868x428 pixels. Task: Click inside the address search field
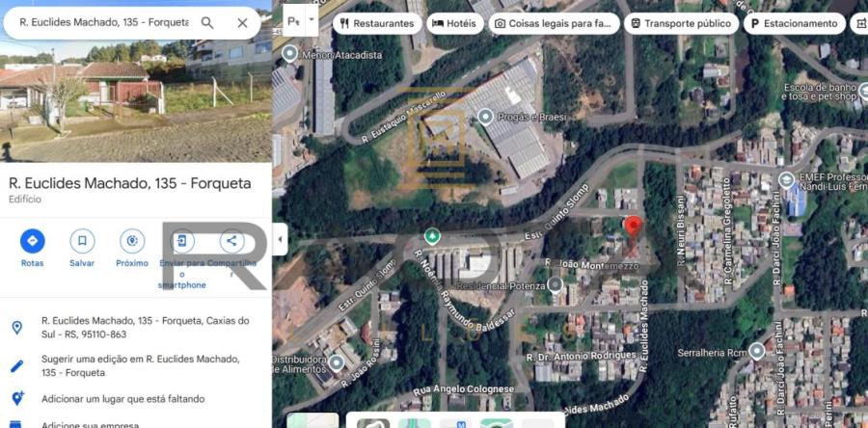click(104, 23)
